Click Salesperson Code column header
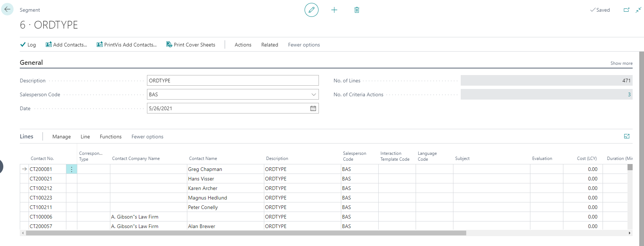 coord(354,156)
